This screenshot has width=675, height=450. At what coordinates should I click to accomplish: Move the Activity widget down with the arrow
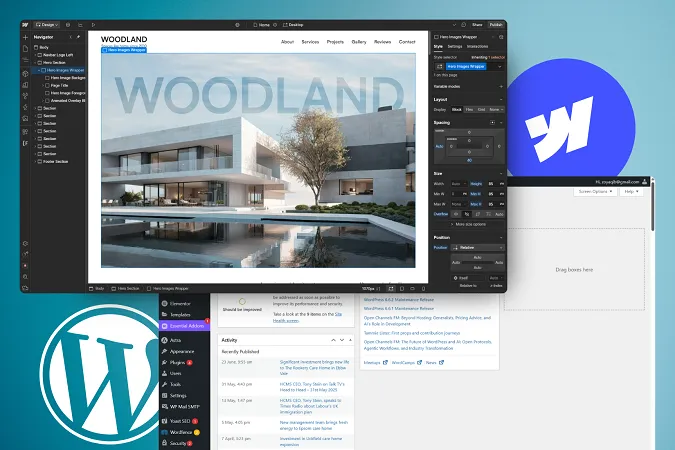pos(342,340)
